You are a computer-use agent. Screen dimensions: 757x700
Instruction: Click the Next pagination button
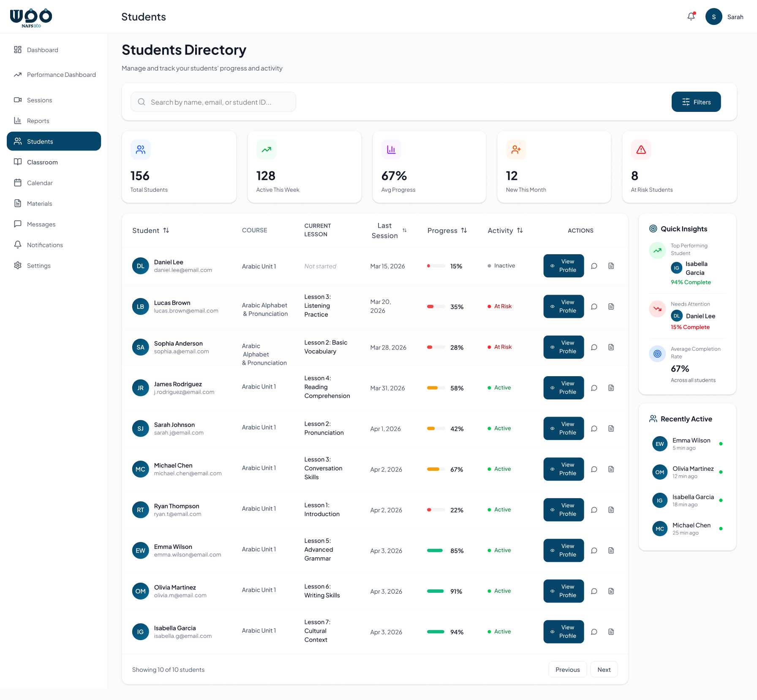(604, 670)
